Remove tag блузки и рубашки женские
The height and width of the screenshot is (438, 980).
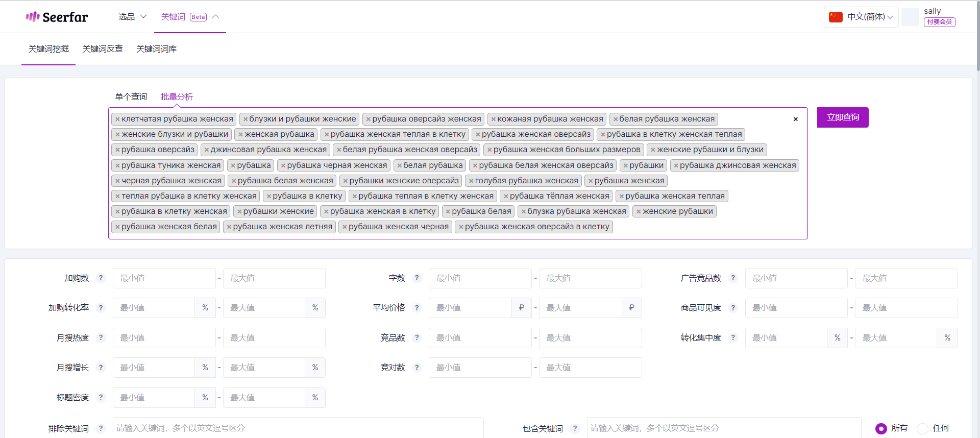click(246, 119)
